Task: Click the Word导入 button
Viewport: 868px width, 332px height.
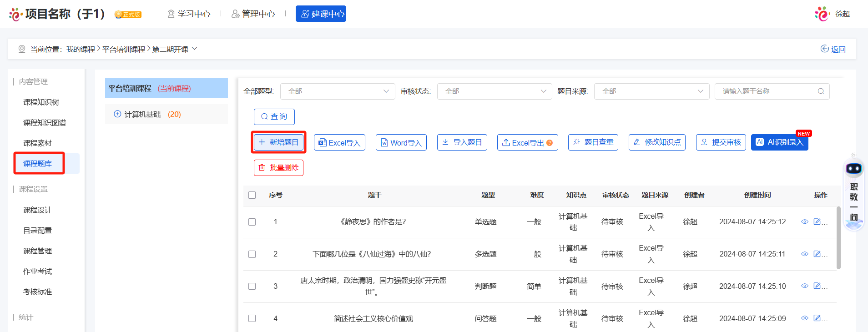Action: pos(401,142)
